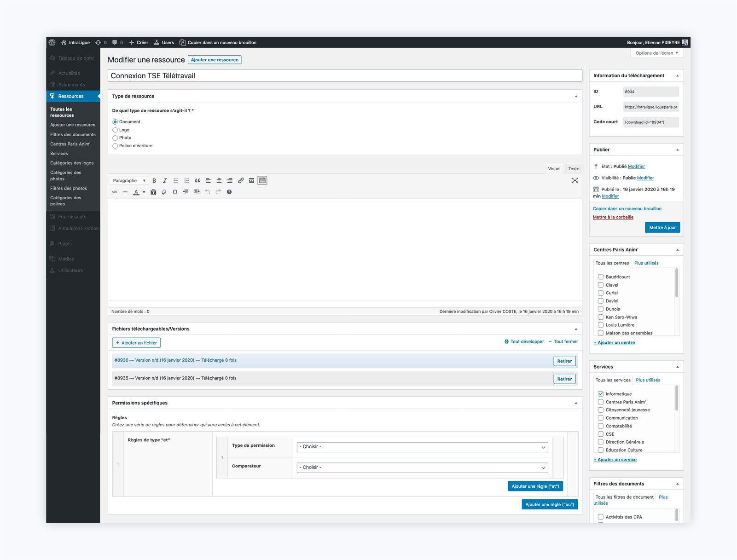Click the insert link icon
This screenshot has width=737, height=560.
[241, 181]
